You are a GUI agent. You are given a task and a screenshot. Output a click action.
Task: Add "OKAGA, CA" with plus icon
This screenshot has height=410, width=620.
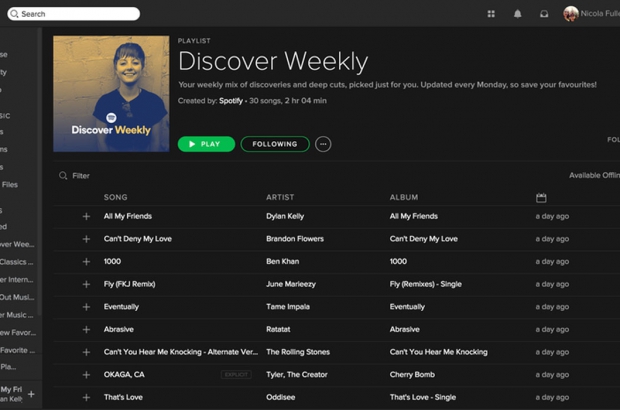pos(86,374)
